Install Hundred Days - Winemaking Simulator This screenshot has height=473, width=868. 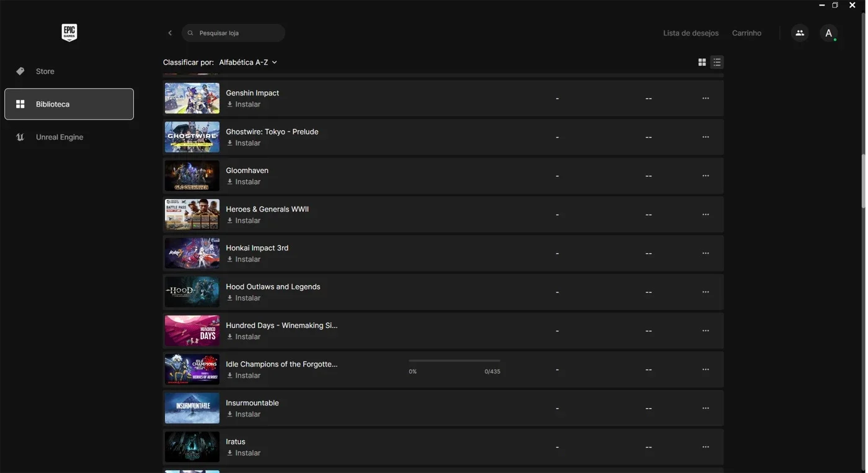point(244,337)
